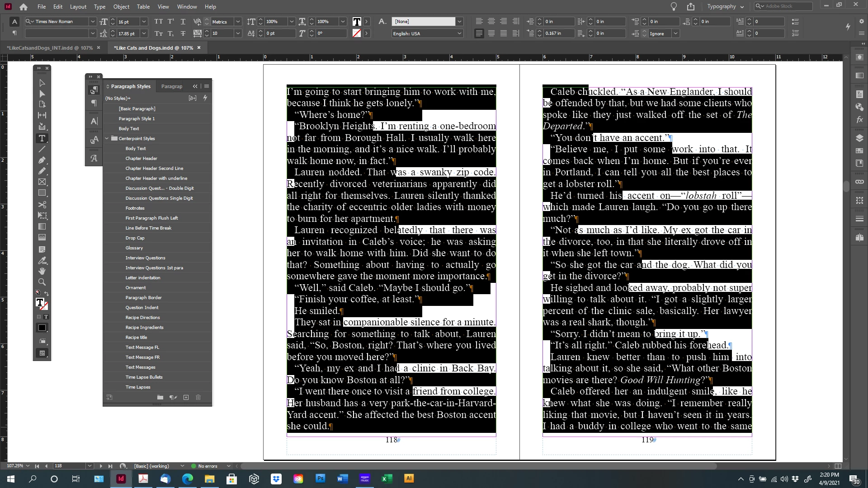868x488 pixels.
Task: Collapse Centerpoint Styles folder
Action: click(107, 138)
